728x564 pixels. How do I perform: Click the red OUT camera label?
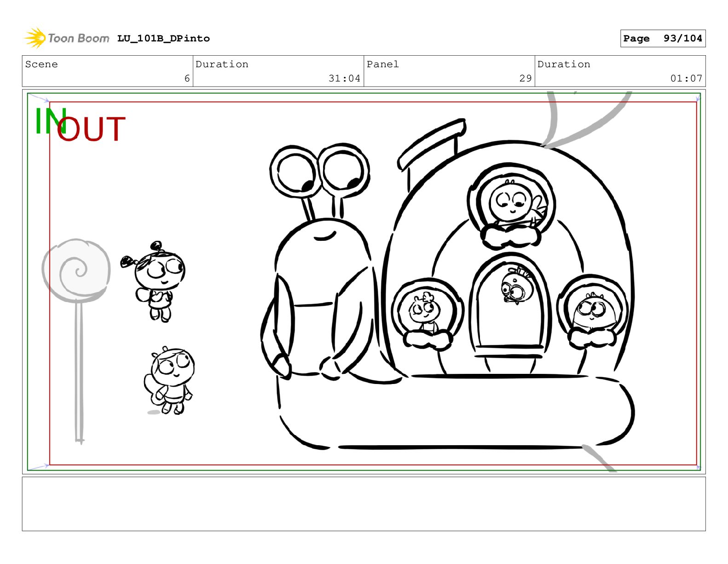[x=91, y=129]
